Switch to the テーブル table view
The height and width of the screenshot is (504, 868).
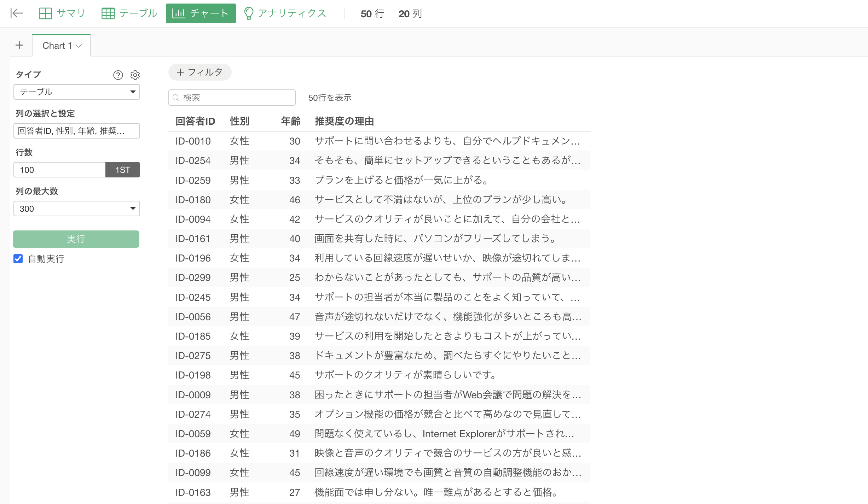pyautogui.click(x=129, y=13)
